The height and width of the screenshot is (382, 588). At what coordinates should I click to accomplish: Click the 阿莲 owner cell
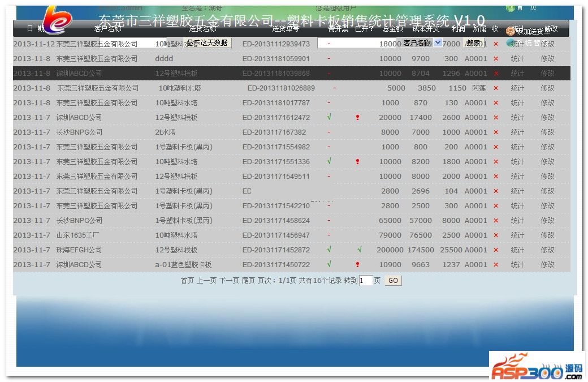click(479, 88)
